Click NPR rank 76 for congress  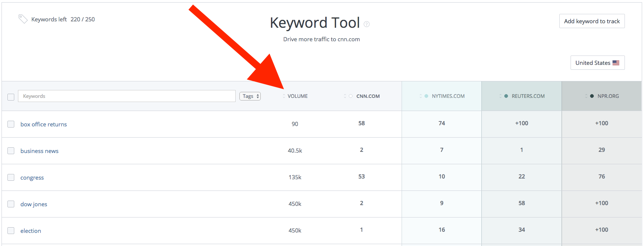[x=602, y=176]
